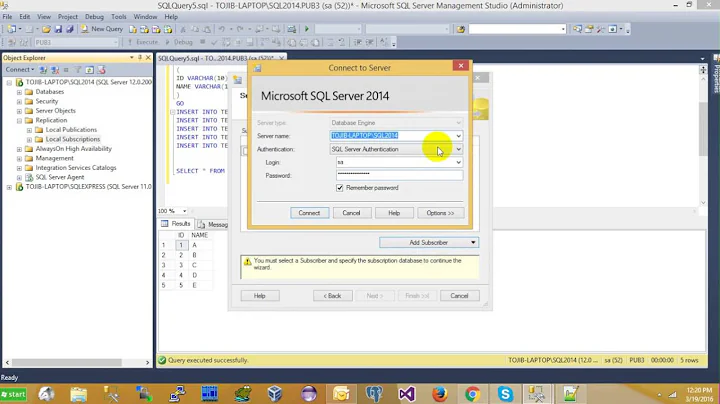Open the Project menu

coord(68,17)
